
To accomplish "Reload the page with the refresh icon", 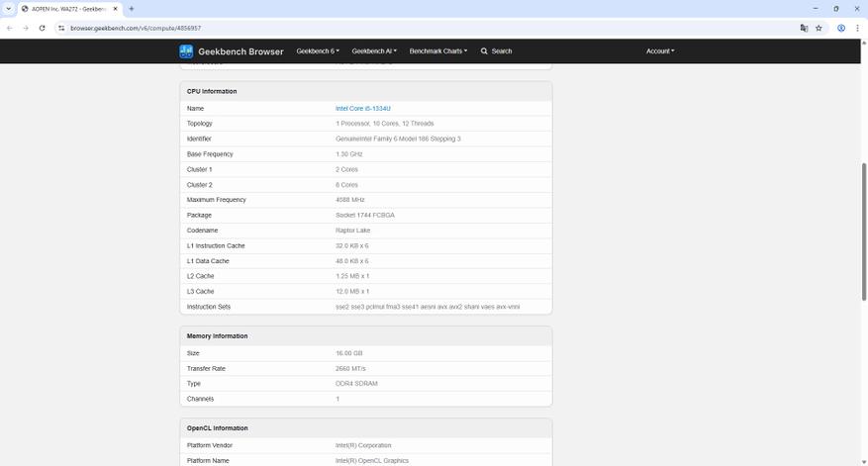I will pyautogui.click(x=43, y=29).
